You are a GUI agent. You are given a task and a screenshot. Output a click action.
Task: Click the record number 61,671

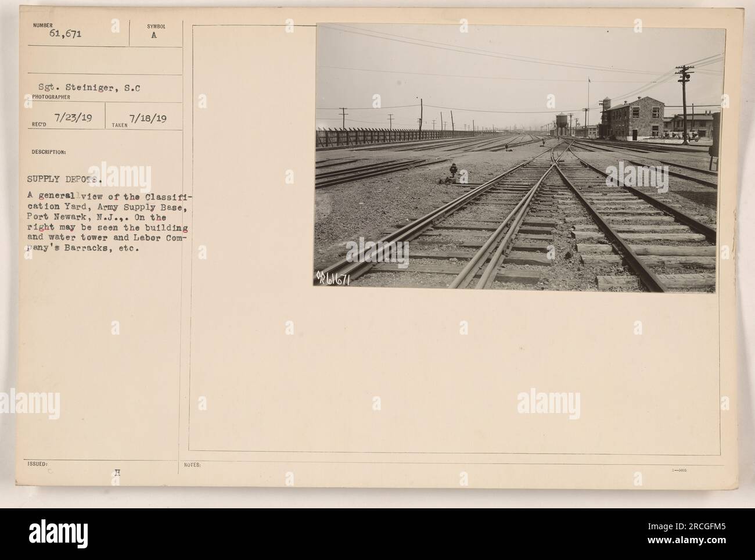tap(64, 34)
